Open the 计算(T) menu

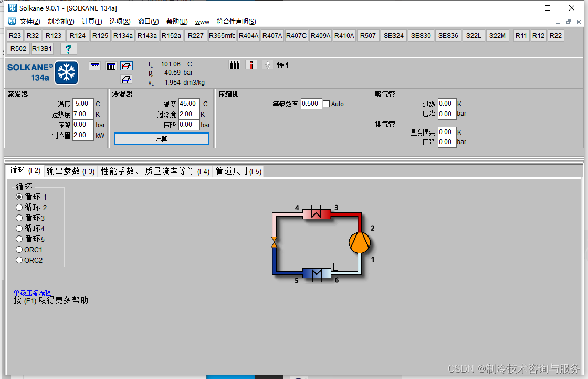coord(92,22)
